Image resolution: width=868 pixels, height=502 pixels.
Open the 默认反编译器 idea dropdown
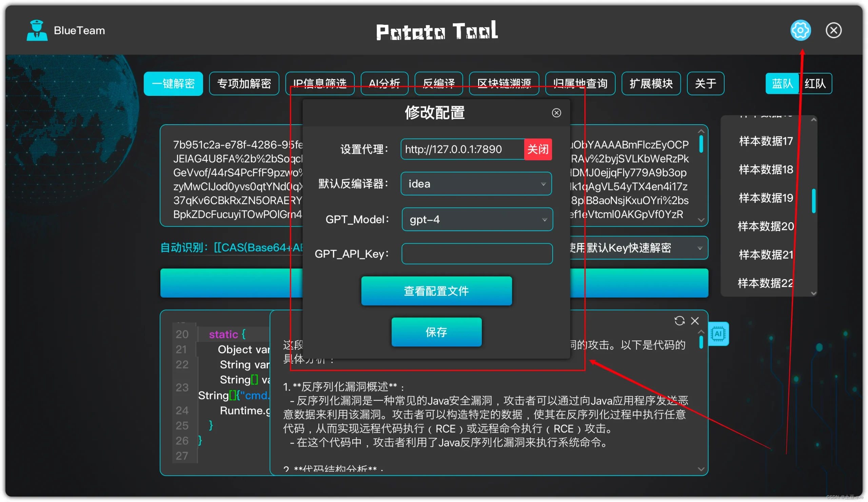pos(476,184)
